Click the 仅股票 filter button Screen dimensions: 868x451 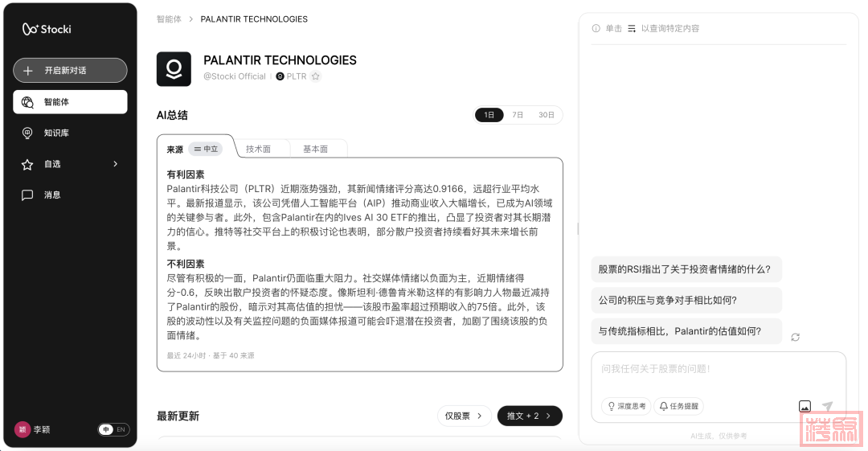point(464,416)
